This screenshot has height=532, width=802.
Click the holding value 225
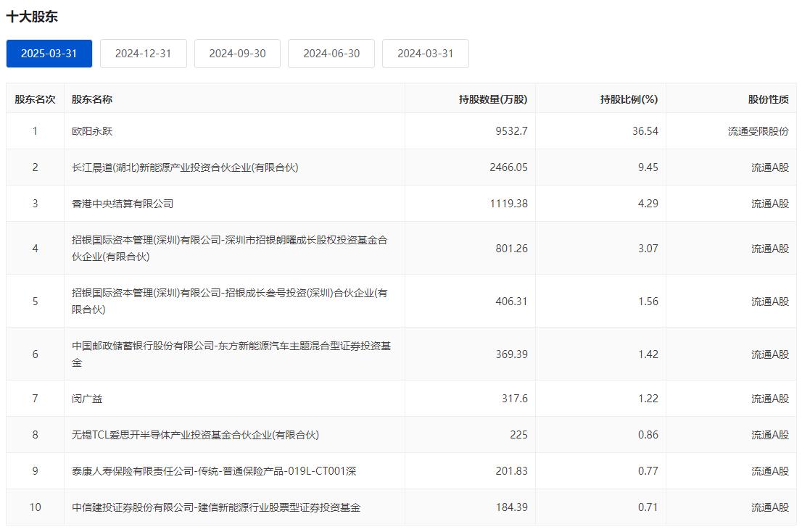(518, 435)
